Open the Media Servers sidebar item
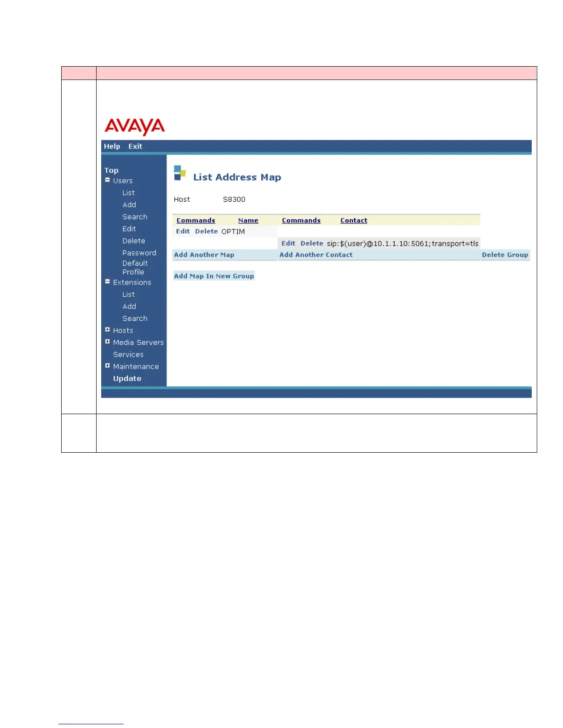Screen dimensions: 563x728 tap(138, 342)
